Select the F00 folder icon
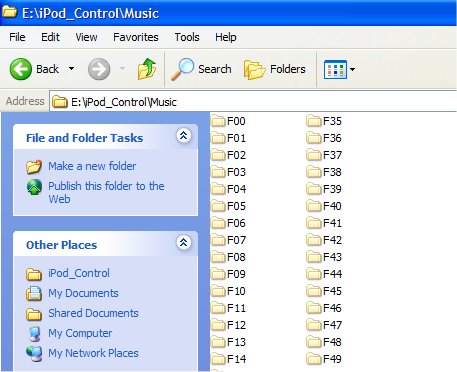Screen dimensions: 457x372 (218, 121)
